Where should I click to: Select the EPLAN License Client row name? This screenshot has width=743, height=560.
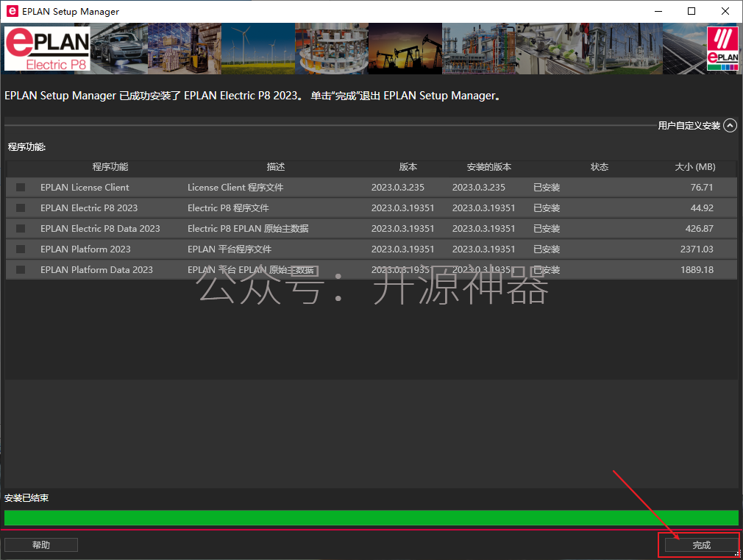coord(85,188)
